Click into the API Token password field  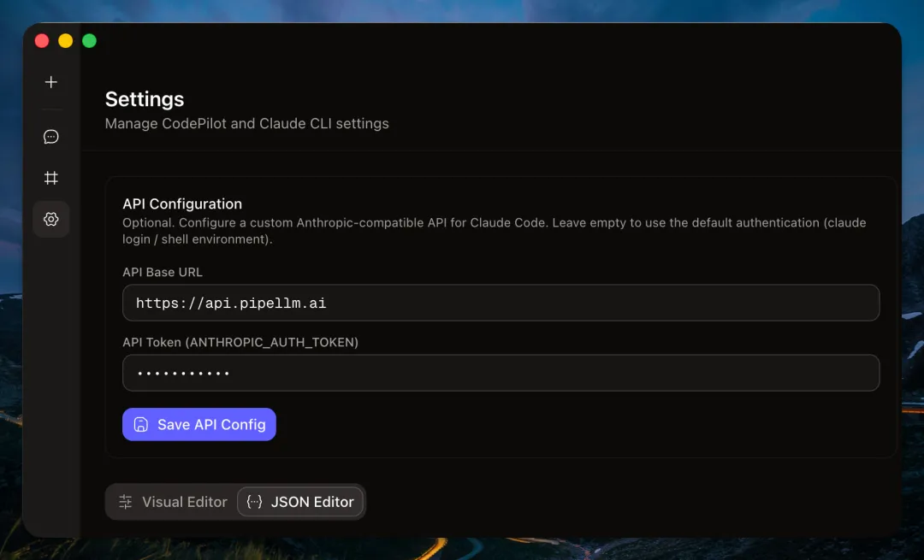click(500, 373)
